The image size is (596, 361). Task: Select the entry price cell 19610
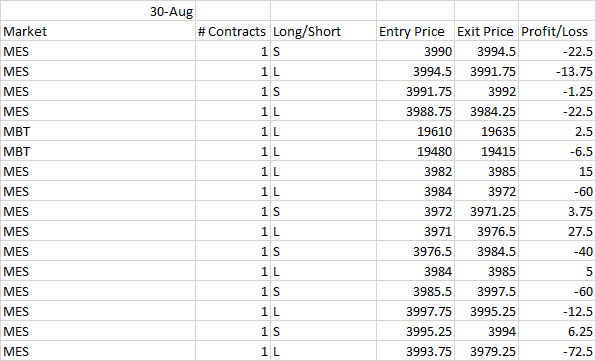[415, 131]
